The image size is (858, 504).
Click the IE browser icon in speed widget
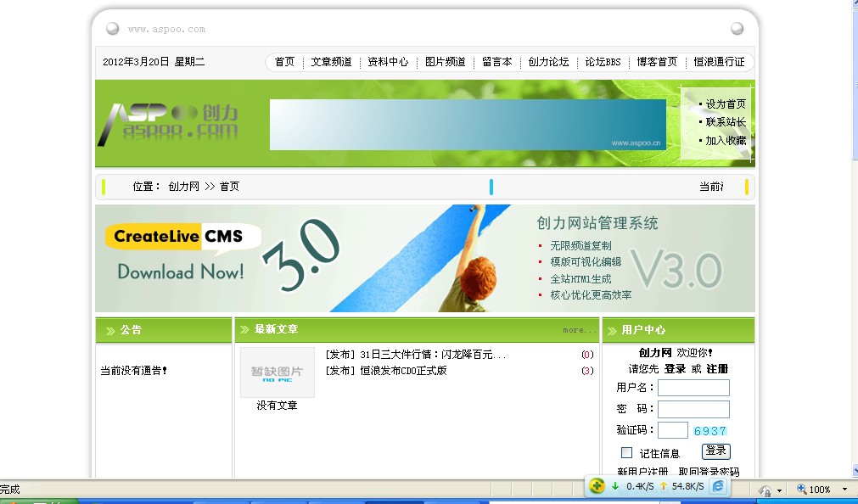[718, 486]
